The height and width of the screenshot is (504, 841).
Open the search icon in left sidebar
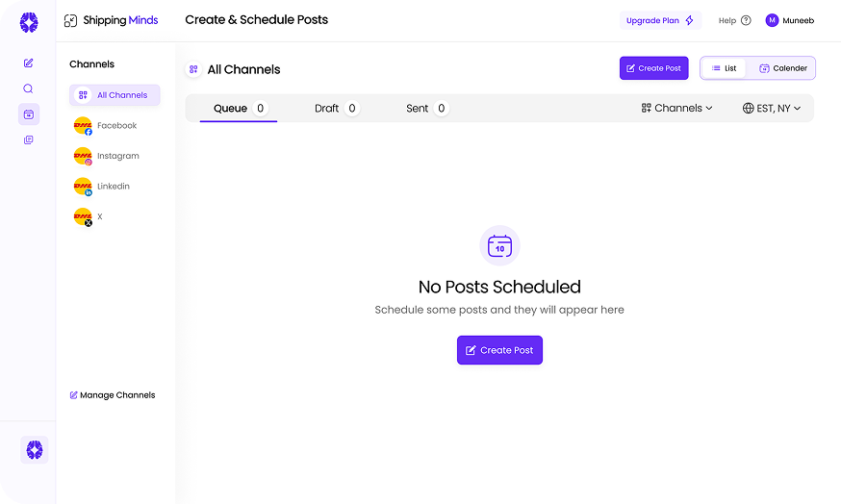tap(29, 88)
